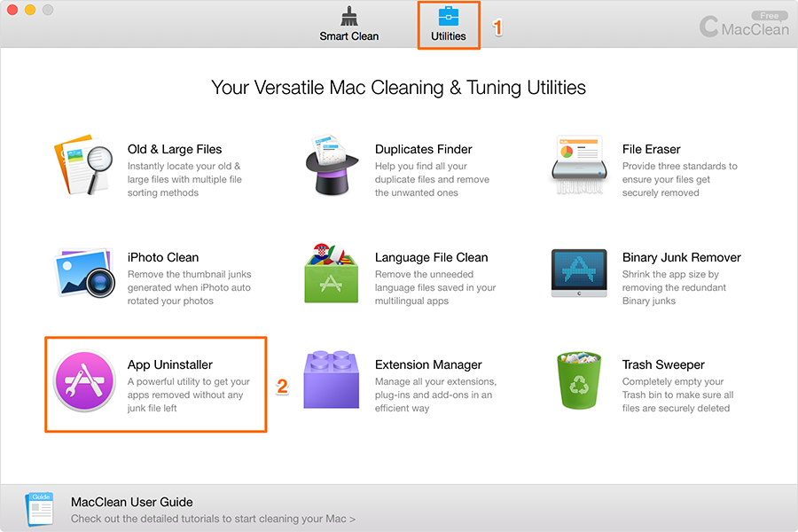The height and width of the screenshot is (532, 798).
Task: Click the detailed tutorials link text
Action: pyautogui.click(x=213, y=519)
